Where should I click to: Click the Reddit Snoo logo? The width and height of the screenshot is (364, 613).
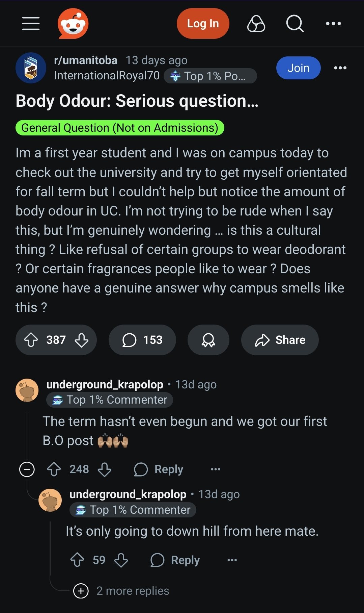(73, 24)
